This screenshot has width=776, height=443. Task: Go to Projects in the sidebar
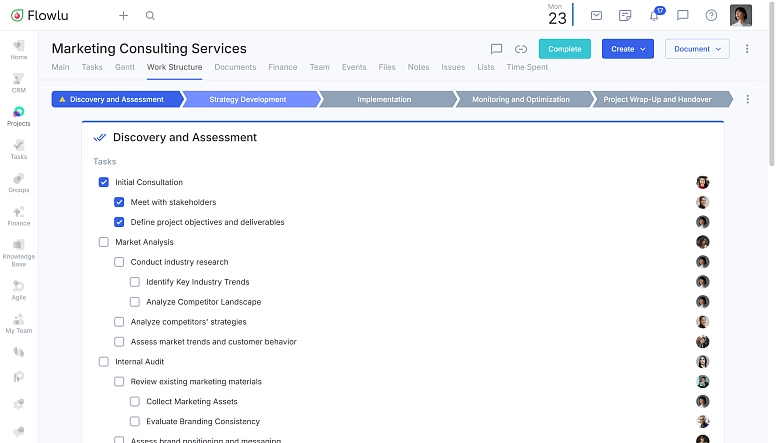tap(19, 116)
